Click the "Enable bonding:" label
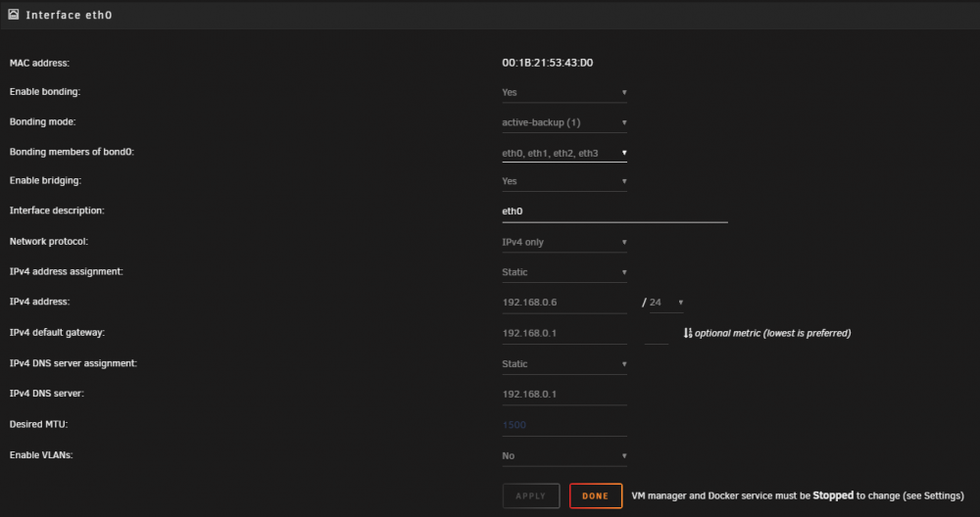The height and width of the screenshot is (517, 980). [45, 92]
